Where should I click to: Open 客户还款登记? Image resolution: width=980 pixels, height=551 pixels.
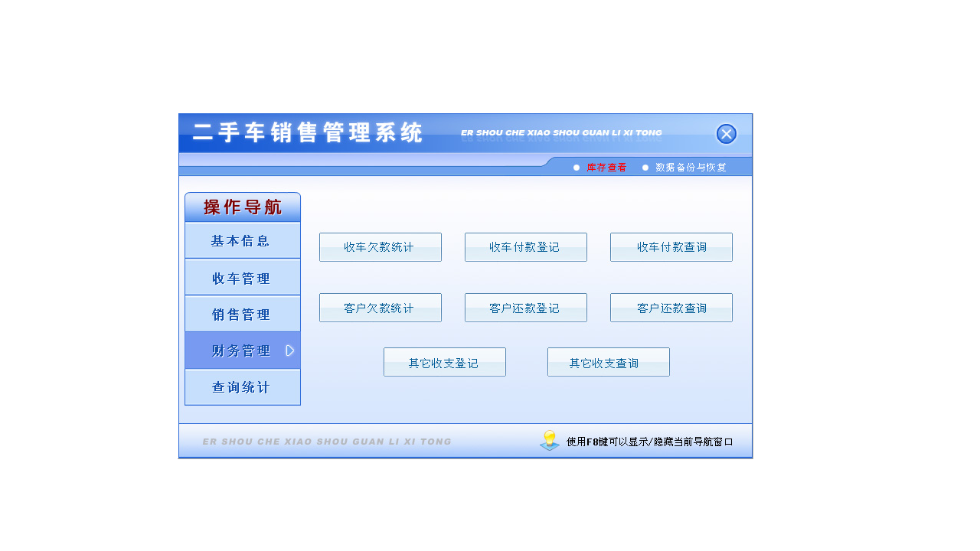[x=526, y=307]
